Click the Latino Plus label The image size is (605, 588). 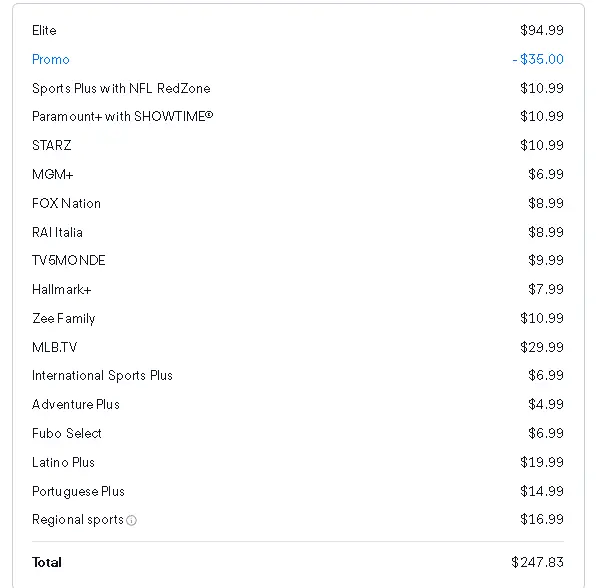click(63, 462)
